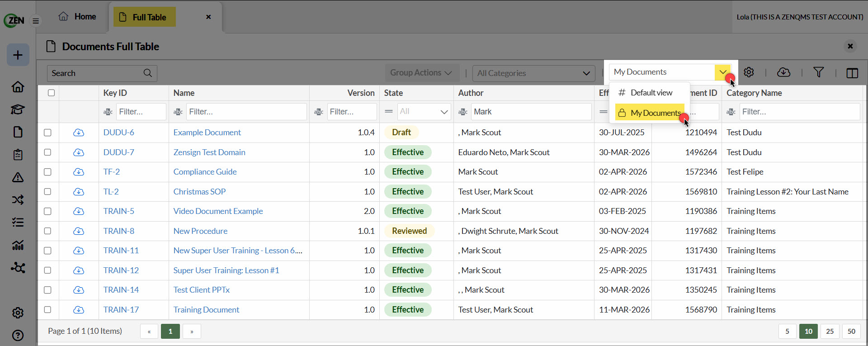The height and width of the screenshot is (346, 868).
Task: Open the documents page icon in sidebar
Action: 18,132
